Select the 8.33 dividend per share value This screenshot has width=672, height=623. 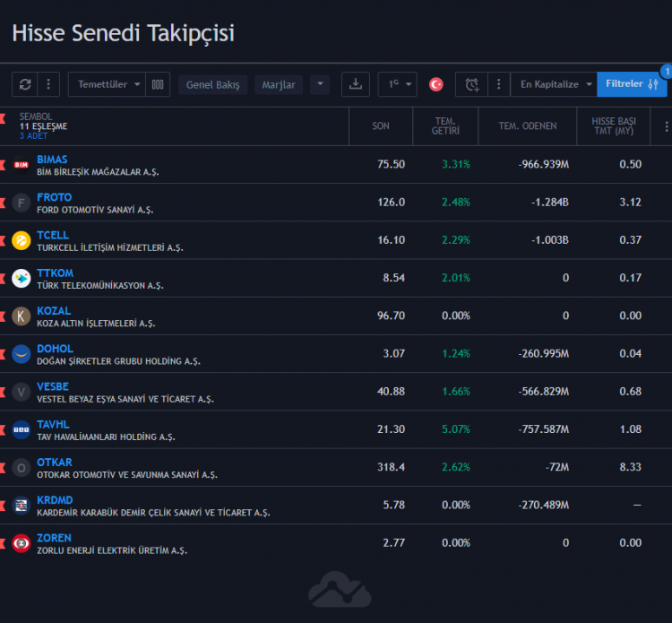tap(631, 467)
